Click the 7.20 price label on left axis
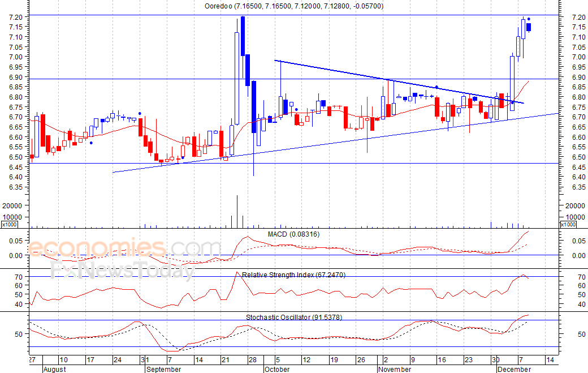 coord(16,17)
